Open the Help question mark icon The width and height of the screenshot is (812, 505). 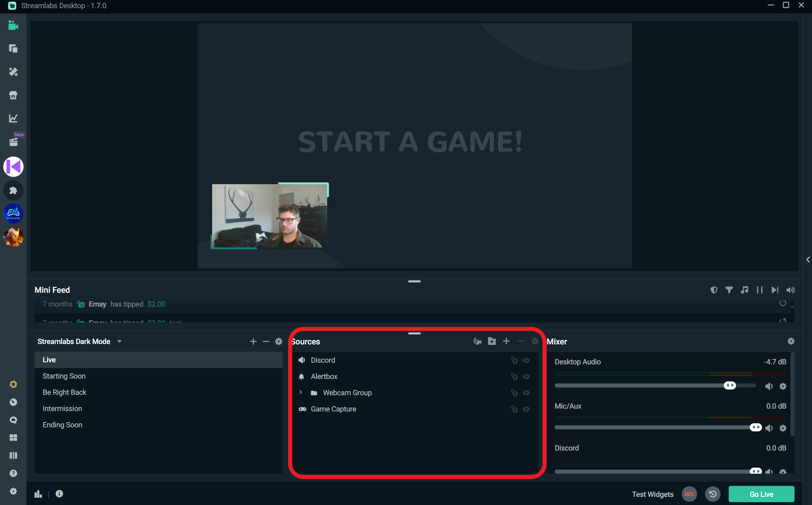[13, 473]
